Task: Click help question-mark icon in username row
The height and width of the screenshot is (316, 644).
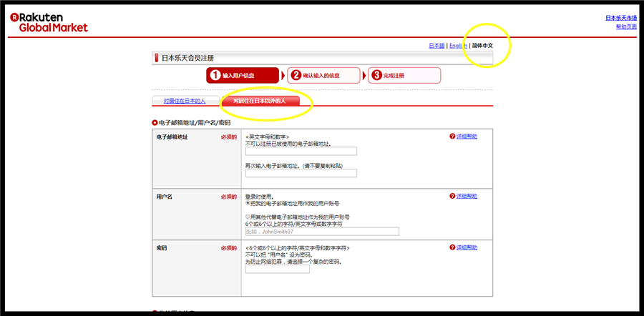Action: pyautogui.click(x=452, y=195)
